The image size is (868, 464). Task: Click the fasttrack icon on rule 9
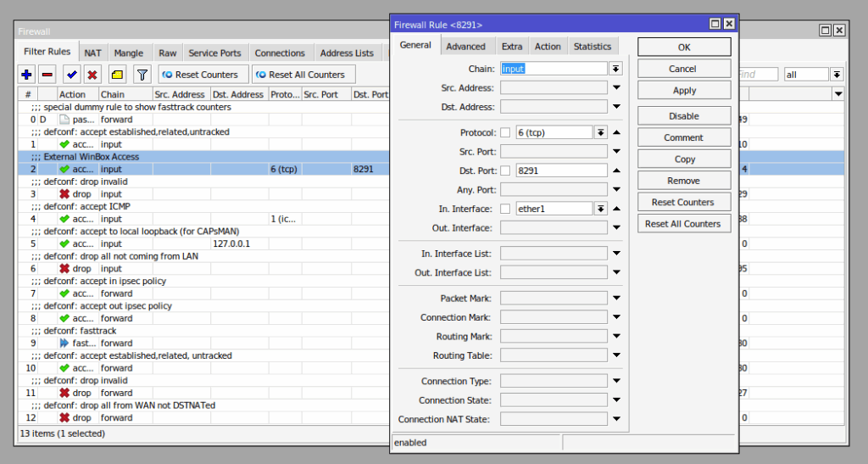[64, 344]
